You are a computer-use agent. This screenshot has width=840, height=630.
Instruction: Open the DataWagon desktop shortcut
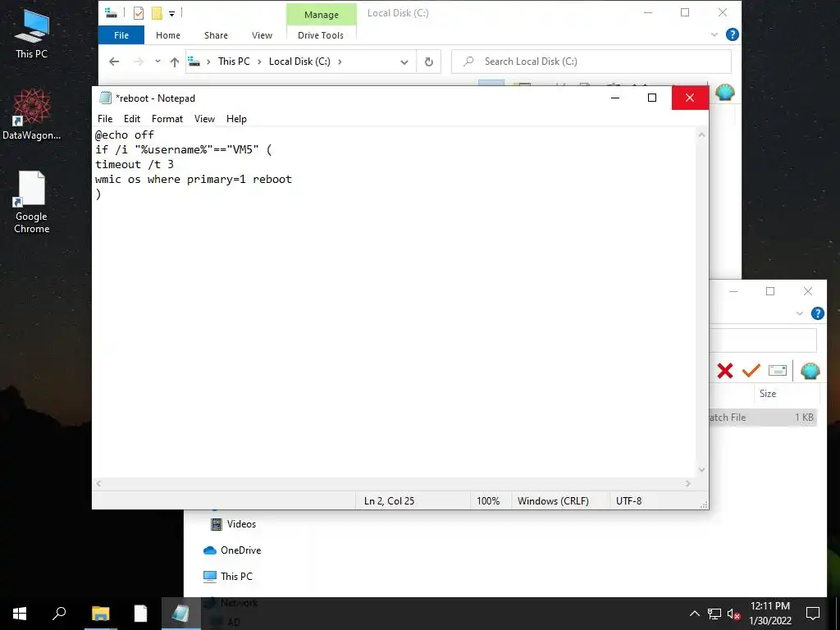(31, 115)
